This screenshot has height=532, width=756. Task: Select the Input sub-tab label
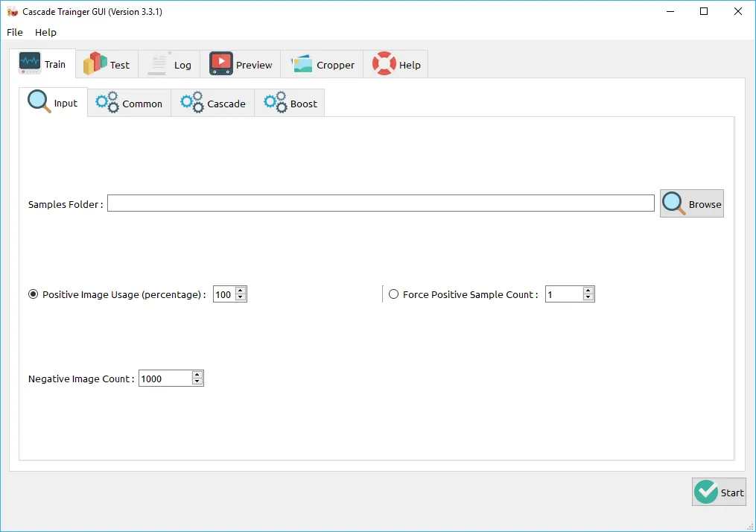(66, 104)
